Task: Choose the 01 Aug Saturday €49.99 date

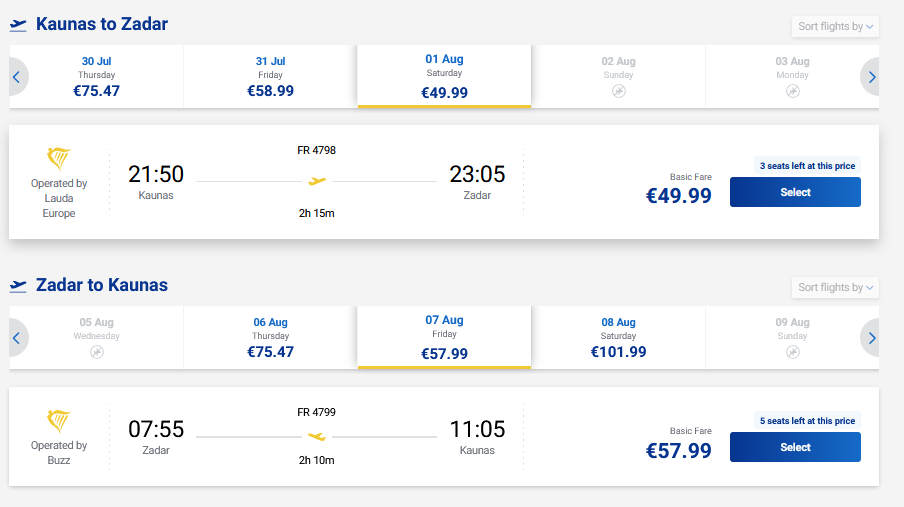Action: click(x=444, y=76)
